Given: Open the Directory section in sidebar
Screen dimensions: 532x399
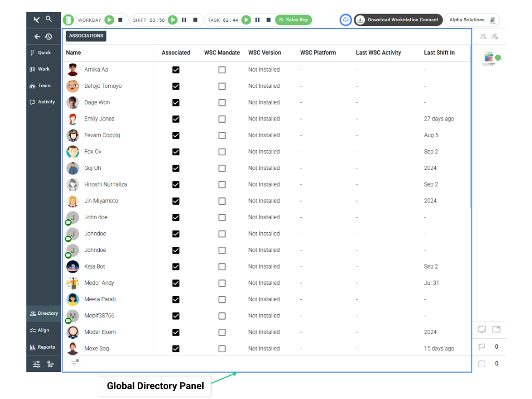Looking at the screenshot, I should point(44,313).
